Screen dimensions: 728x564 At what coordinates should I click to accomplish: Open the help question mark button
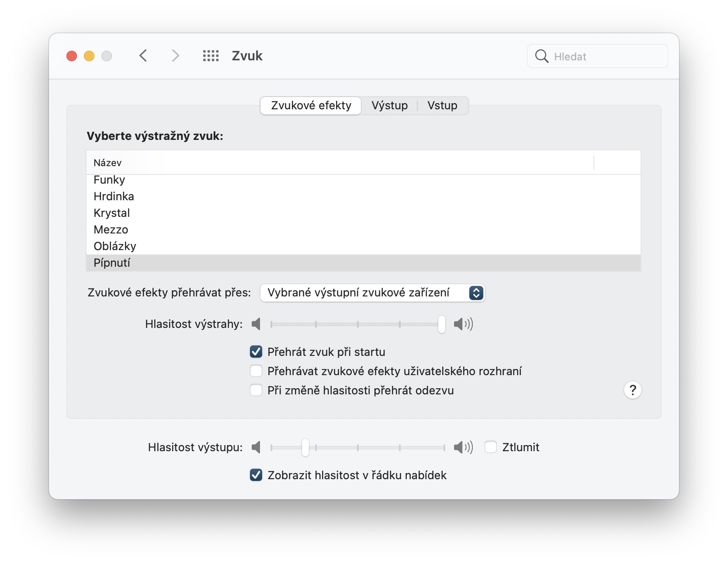click(632, 390)
